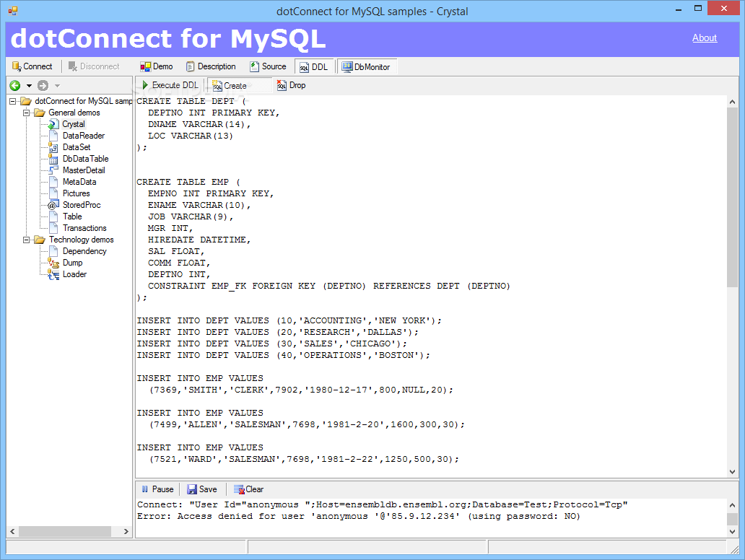
Task: Click the DDL script vertical scrollbar thumb
Action: tap(732, 197)
